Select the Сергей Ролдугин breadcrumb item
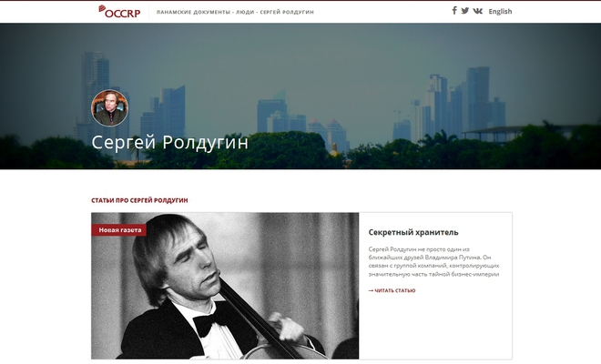Screen dimensions: 601x364 point(287,12)
